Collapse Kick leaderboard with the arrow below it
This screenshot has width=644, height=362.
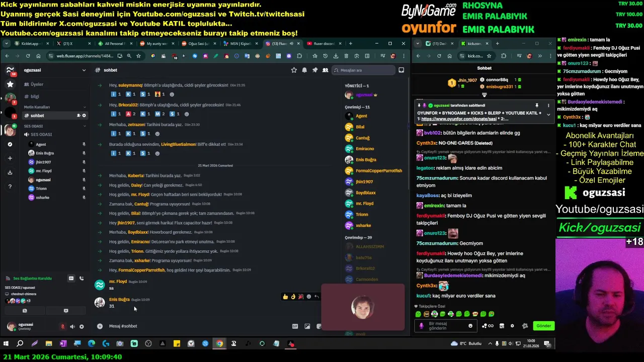(x=485, y=95)
